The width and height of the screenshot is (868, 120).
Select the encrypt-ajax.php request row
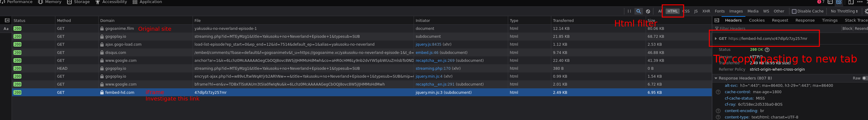click(362, 76)
